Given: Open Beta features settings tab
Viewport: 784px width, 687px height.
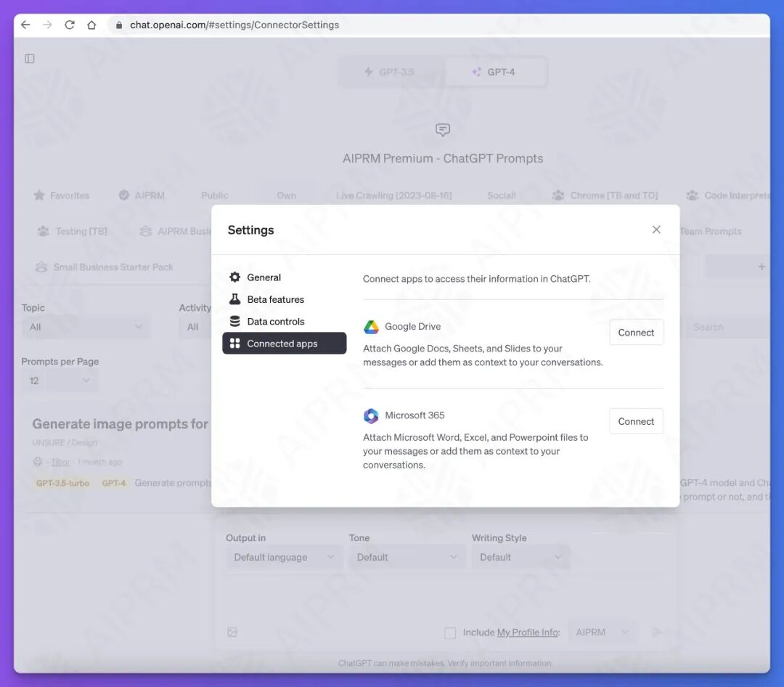Looking at the screenshot, I should (x=284, y=299).
